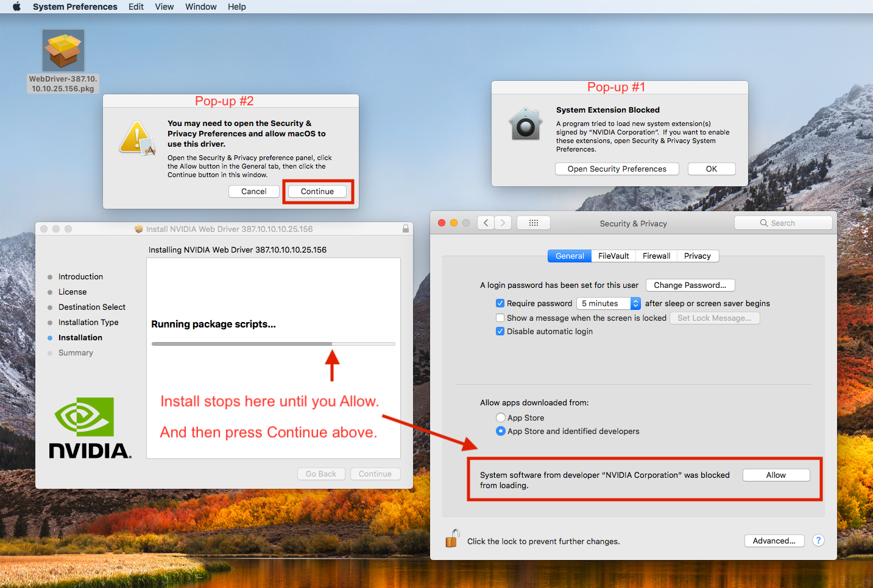Open the Edit menu

click(136, 7)
